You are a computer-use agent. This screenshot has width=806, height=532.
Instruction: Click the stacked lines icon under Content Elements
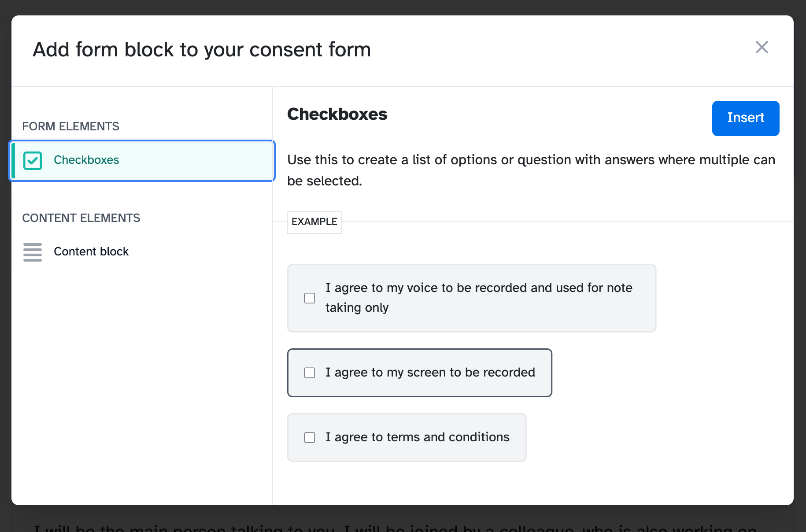[33, 252]
